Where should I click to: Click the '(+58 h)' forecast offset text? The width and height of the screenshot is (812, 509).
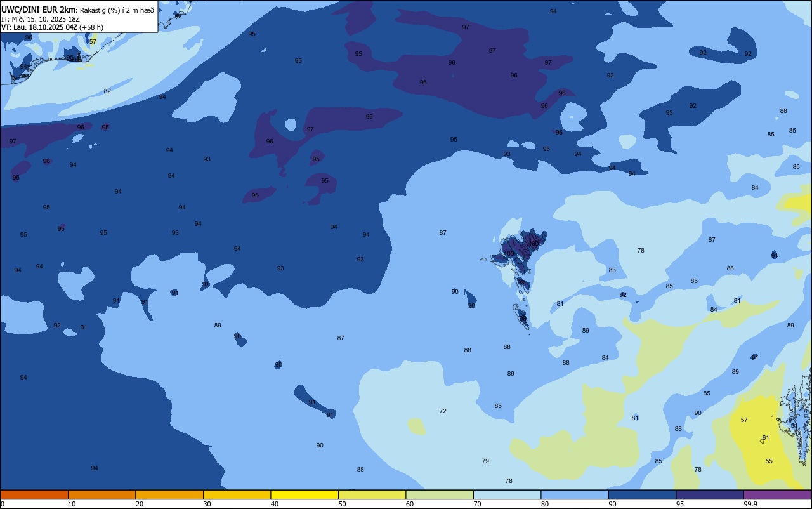91,27
